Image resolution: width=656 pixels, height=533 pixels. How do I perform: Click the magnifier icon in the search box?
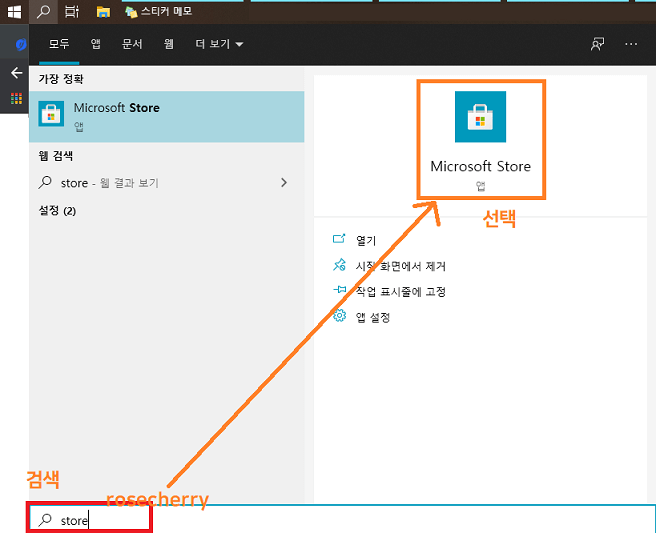tap(45, 520)
